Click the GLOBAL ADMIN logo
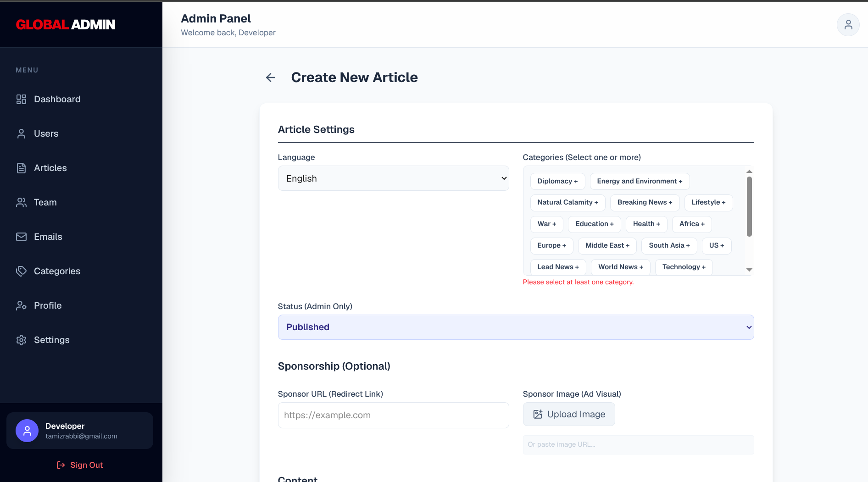868x482 pixels. [x=66, y=24]
